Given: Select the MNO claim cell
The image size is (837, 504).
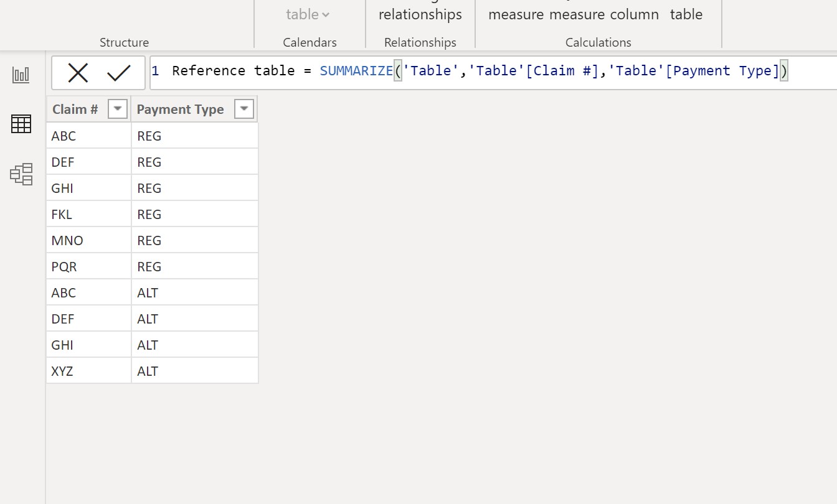Looking at the screenshot, I should pyautogui.click(x=88, y=240).
